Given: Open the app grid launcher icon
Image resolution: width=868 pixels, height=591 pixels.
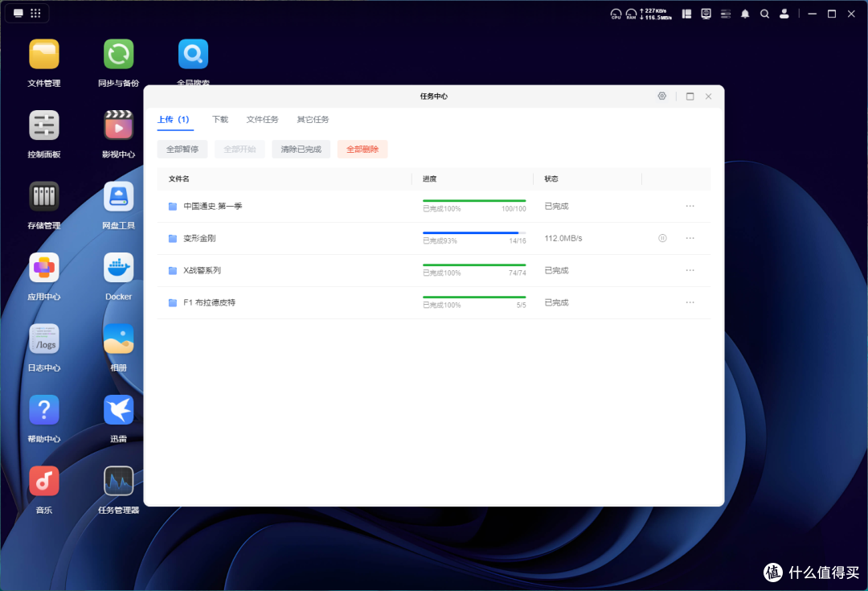Looking at the screenshot, I should [x=35, y=14].
